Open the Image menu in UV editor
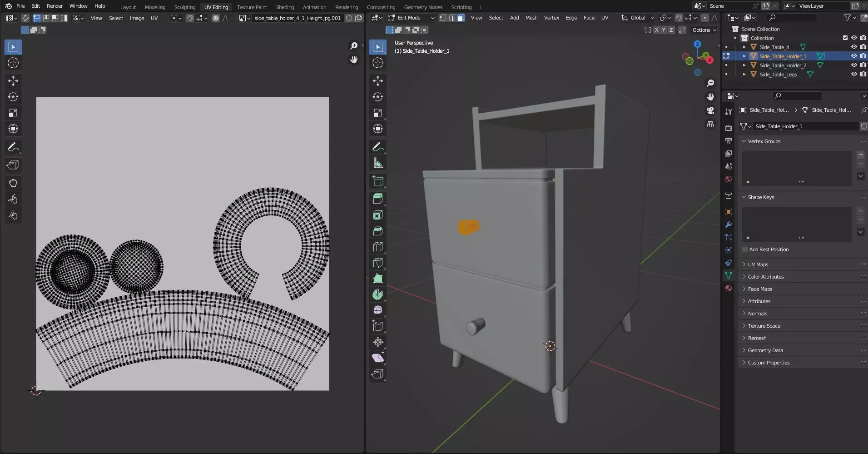This screenshot has width=868, height=454. point(137,18)
